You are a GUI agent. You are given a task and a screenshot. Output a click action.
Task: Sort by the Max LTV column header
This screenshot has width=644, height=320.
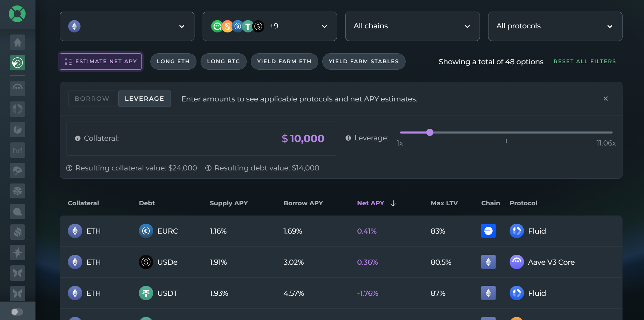click(x=444, y=203)
